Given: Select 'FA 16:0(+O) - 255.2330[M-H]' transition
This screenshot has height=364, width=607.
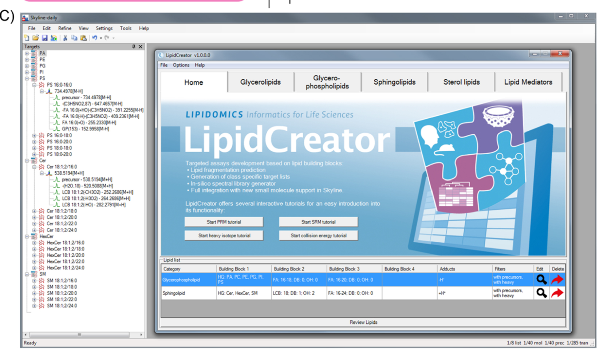Looking at the screenshot, I should 89,123.
